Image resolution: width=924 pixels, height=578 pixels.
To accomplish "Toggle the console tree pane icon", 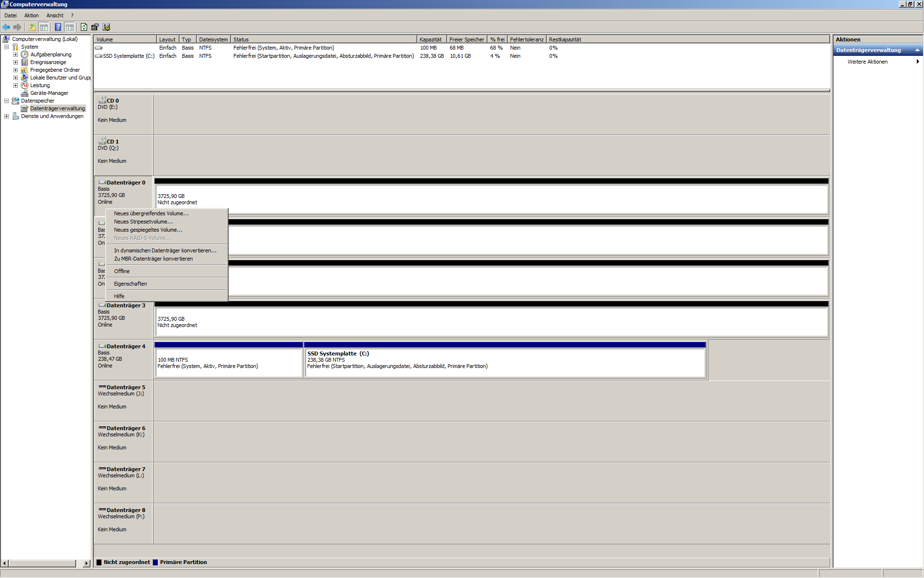I will click(x=44, y=27).
